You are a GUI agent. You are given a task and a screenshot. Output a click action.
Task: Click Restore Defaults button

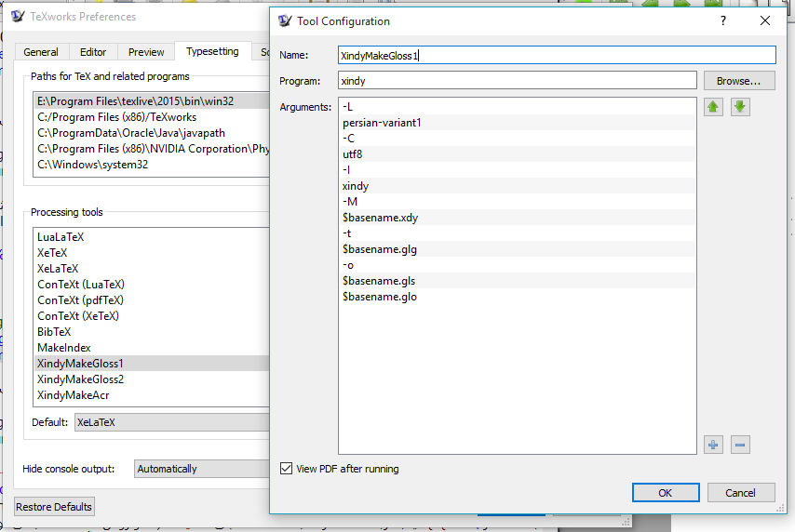(54, 507)
